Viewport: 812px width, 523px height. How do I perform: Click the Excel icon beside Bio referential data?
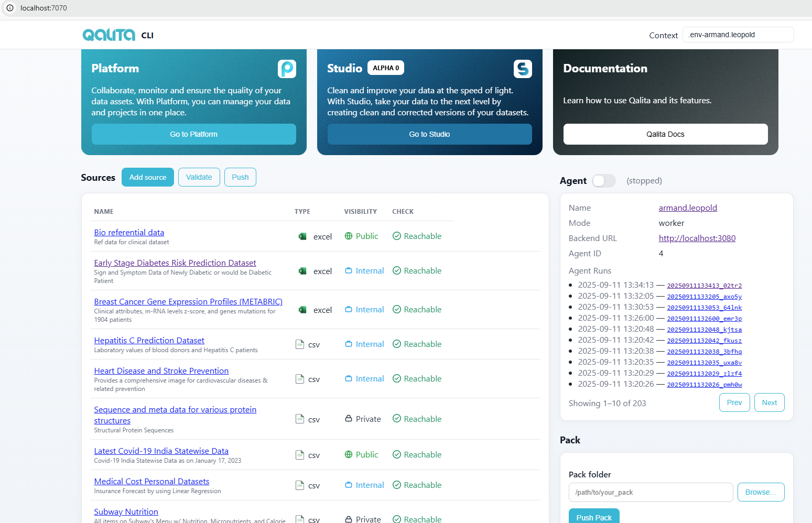(x=302, y=236)
